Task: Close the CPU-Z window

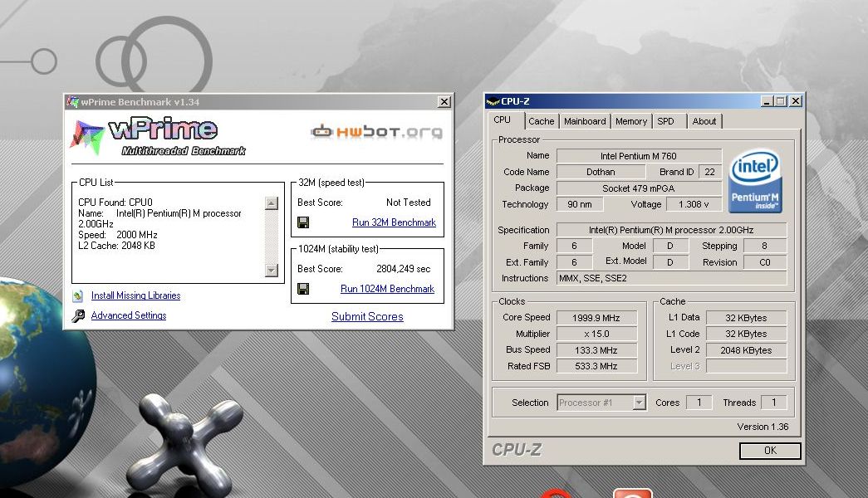Action: click(x=796, y=101)
